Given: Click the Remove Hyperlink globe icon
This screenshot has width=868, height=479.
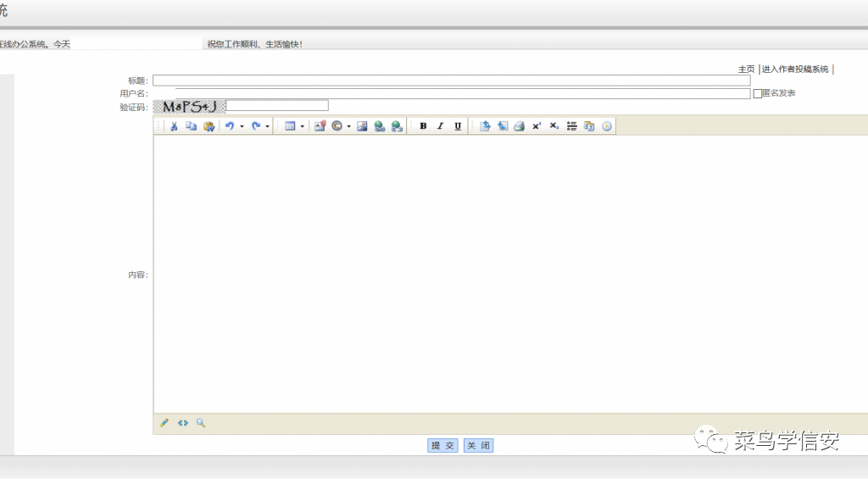Looking at the screenshot, I should click(397, 126).
